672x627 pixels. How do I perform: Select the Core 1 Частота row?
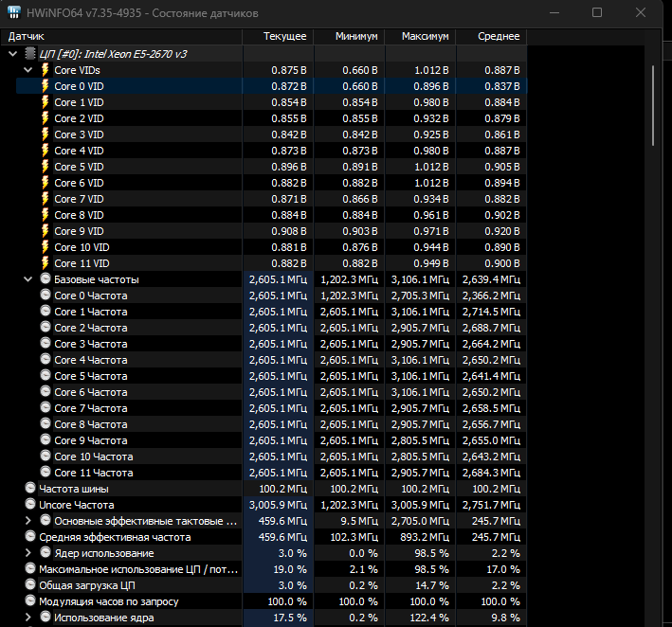[x=272, y=312]
